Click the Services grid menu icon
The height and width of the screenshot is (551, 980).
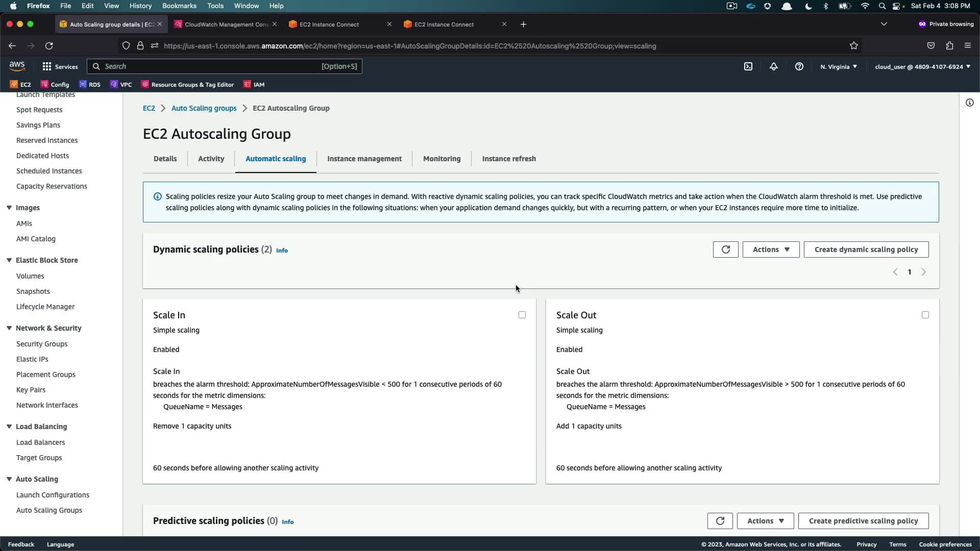(x=47, y=66)
